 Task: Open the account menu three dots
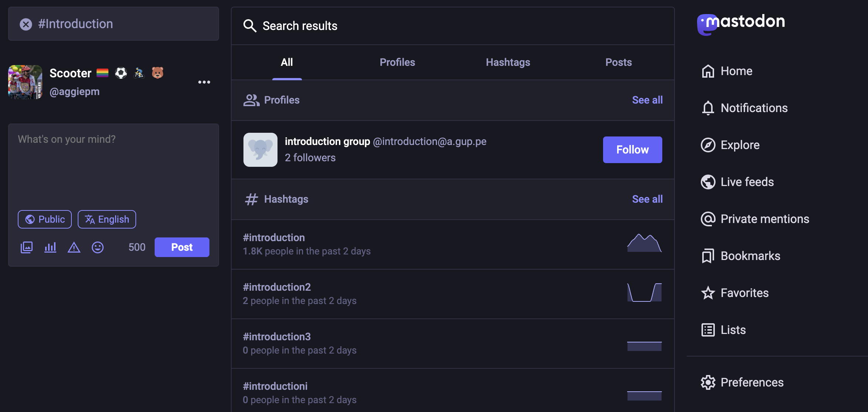(204, 82)
